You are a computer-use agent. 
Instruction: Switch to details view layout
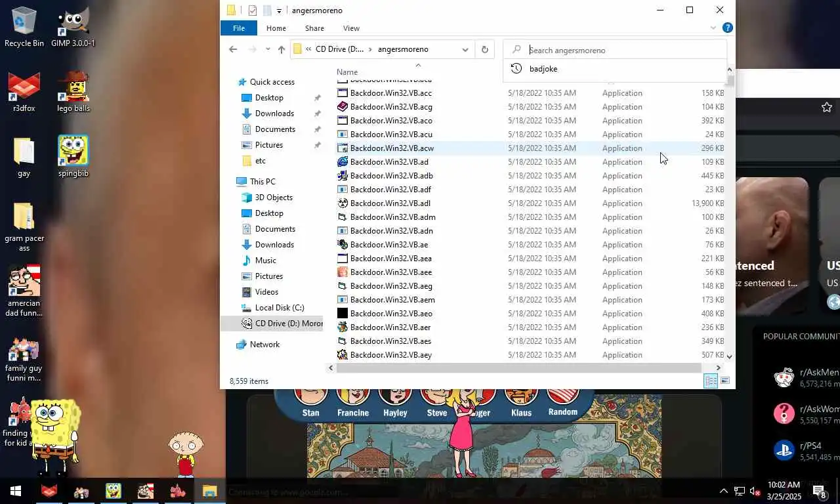coord(711,381)
